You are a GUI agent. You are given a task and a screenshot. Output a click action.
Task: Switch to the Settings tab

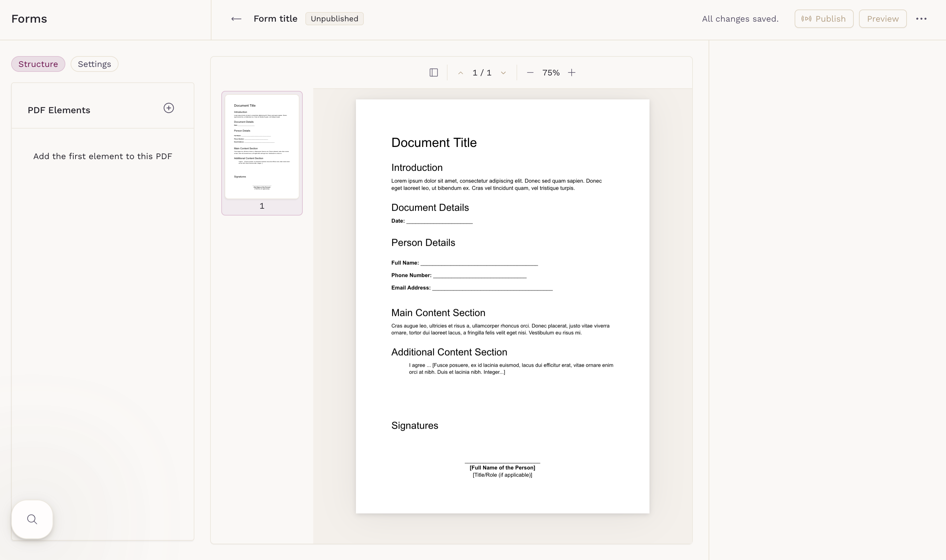[x=95, y=64]
